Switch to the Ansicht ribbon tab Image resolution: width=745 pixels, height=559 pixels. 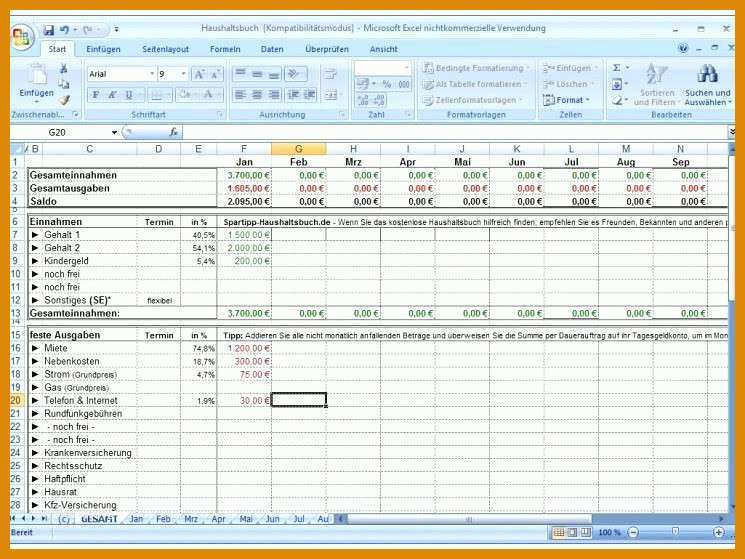[383, 49]
